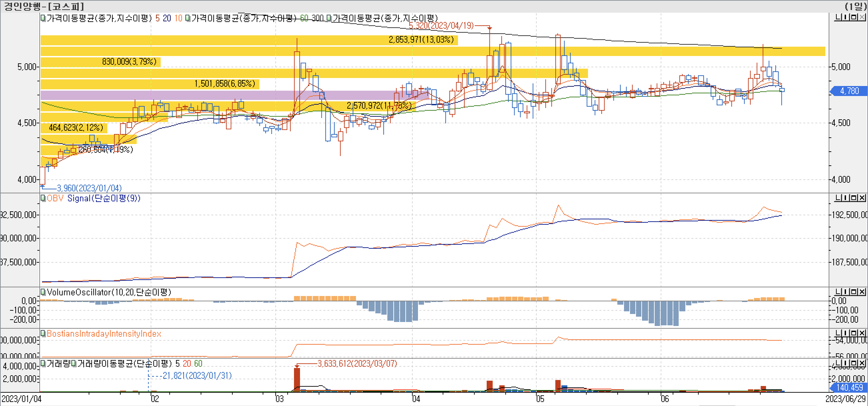Toggle the OBV indicator checkbox
Screen dimensions: 868x406
43,198
